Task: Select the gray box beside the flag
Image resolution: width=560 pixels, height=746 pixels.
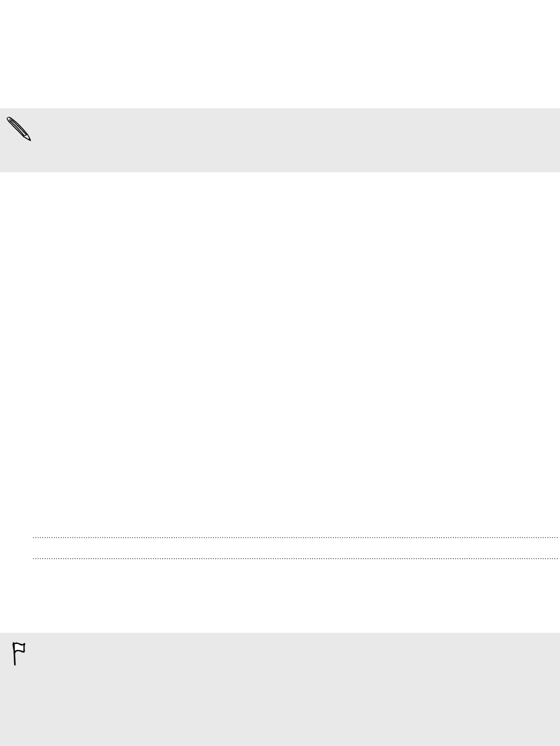Action: click(x=280, y=689)
